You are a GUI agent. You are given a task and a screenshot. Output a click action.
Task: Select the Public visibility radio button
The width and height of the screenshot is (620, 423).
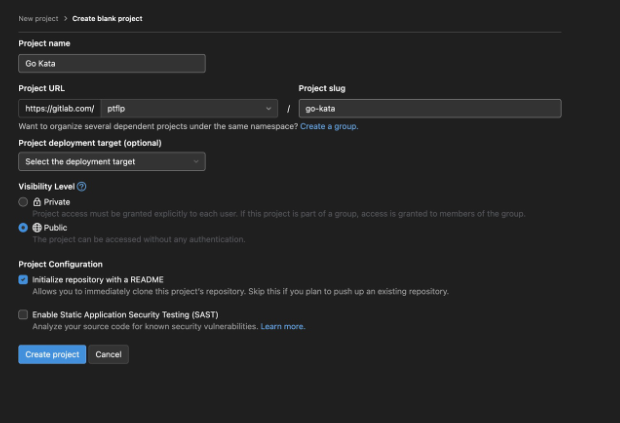[23, 227]
